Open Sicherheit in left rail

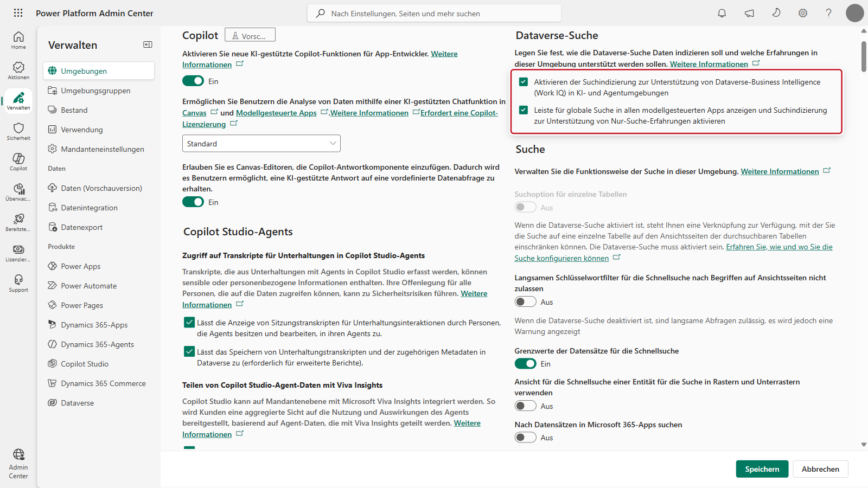18,131
